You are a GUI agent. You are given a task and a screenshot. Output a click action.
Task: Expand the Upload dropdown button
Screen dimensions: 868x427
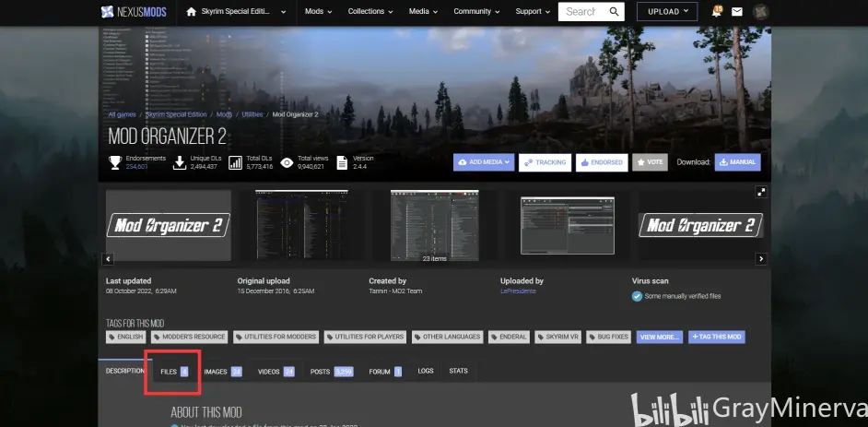pyautogui.click(x=669, y=12)
